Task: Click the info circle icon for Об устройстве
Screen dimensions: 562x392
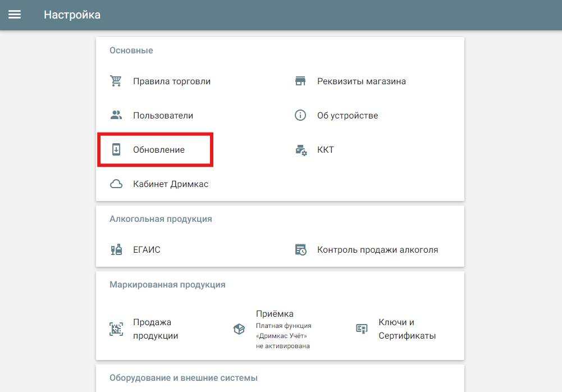Action: point(300,115)
